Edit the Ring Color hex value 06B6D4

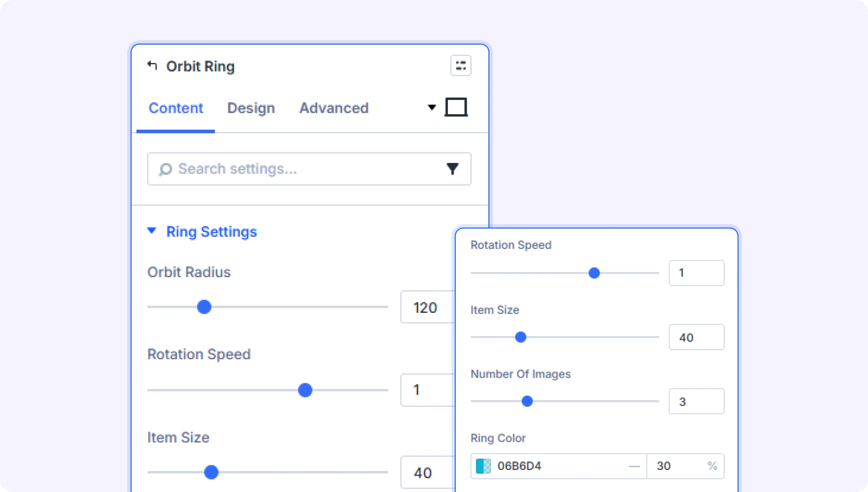point(519,466)
